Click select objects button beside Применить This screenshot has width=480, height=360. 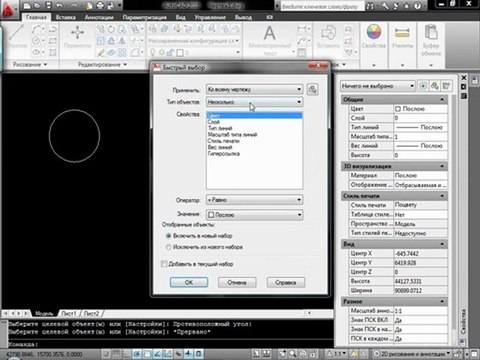(x=312, y=89)
